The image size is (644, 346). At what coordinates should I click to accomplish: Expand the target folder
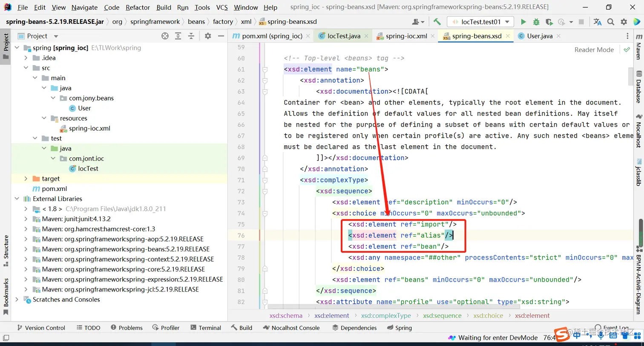26,179
